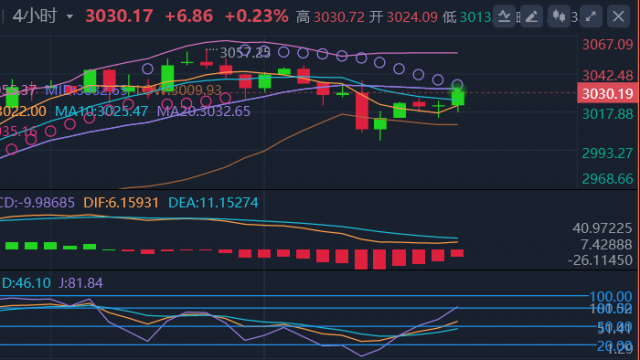Click the D:46.10 KDJ label
The image size is (640, 360).
(x=26, y=283)
